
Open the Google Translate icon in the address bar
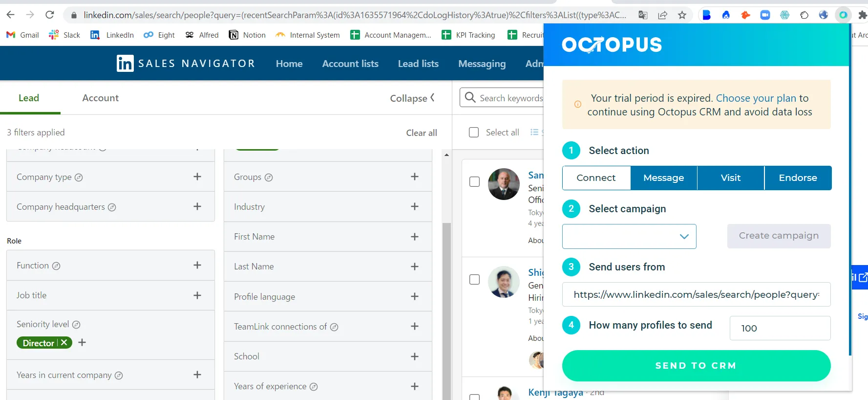643,15
